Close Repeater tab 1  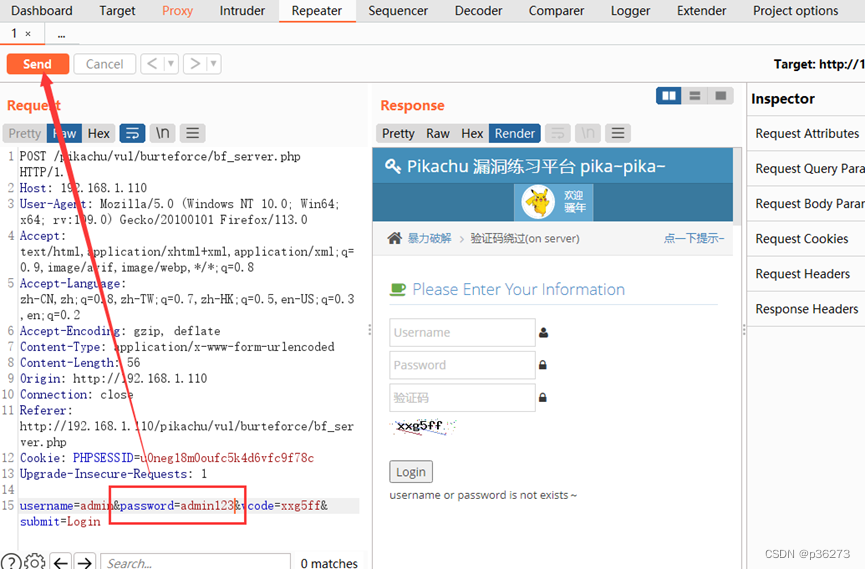point(28,34)
